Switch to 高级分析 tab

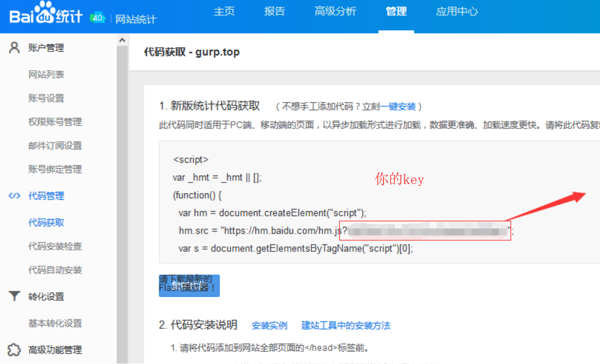(335, 11)
